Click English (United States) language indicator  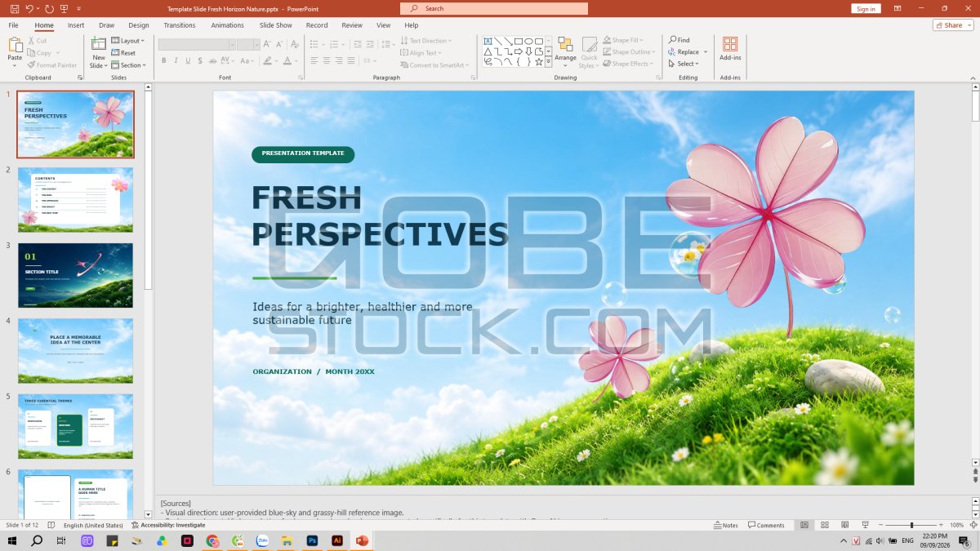click(x=93, y=525)
